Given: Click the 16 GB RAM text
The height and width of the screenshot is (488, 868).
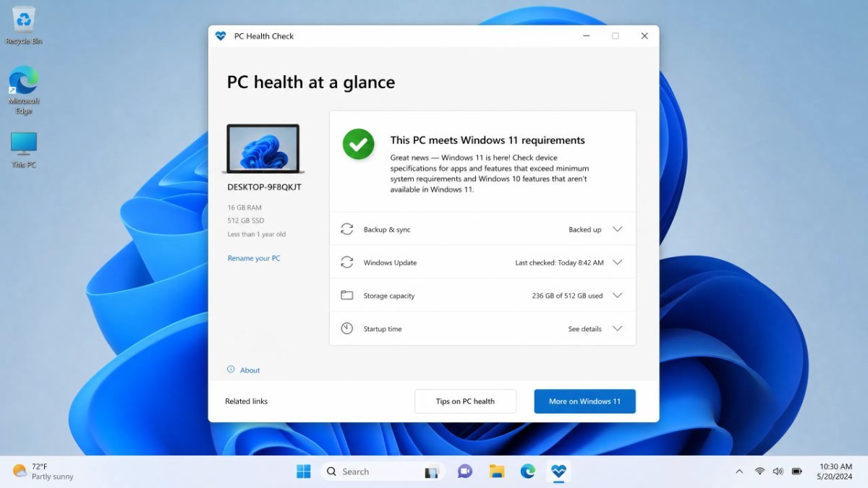Looking at the screenshot, I should [243, 207].
